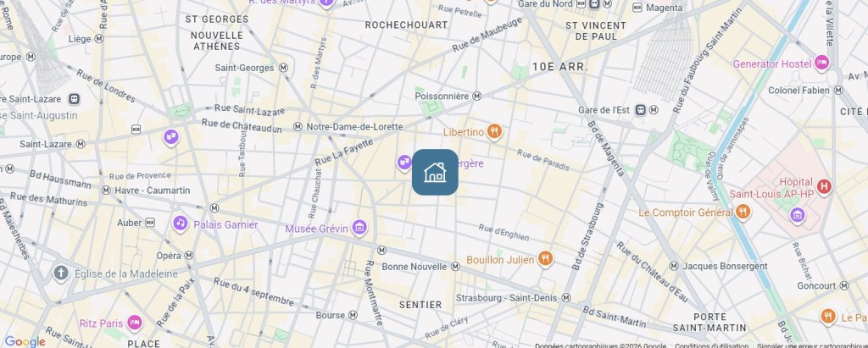Click the Poissonnière metro station symbol
The height and width of the screenshot is (348, 868).
476,97
